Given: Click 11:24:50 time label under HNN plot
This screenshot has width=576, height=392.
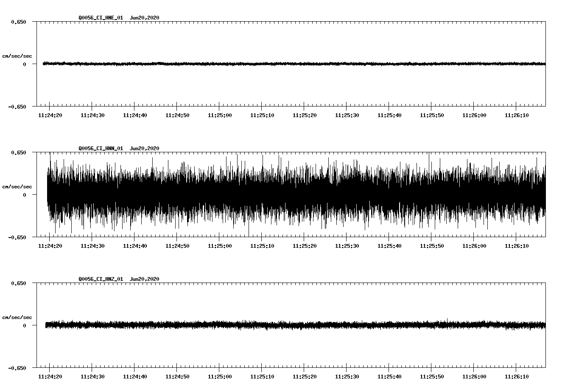Looking at the screenshot, I should [x=177, y=246].
